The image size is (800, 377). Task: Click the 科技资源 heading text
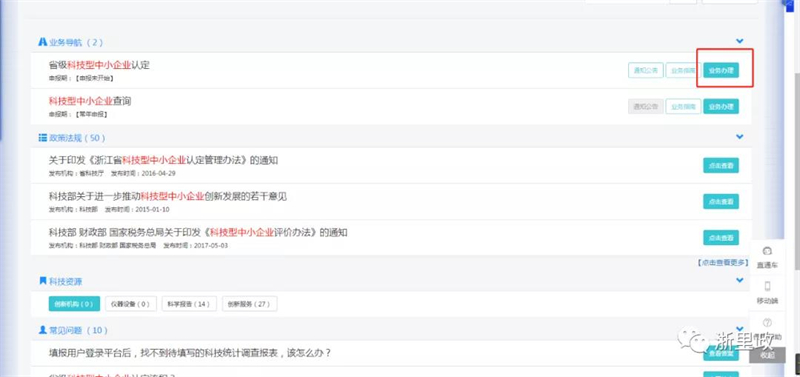point(65,281)
